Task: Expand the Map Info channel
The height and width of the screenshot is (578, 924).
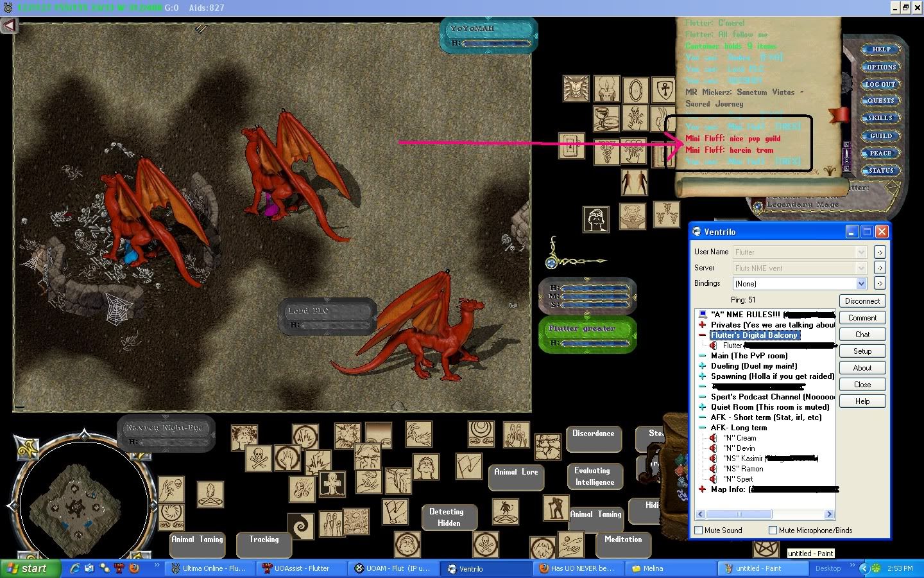Action: click(703, 489)
